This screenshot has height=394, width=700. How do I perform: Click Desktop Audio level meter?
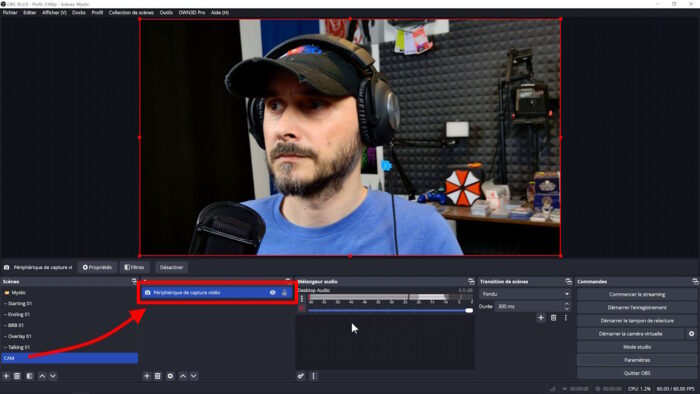(x=391, y=298)
